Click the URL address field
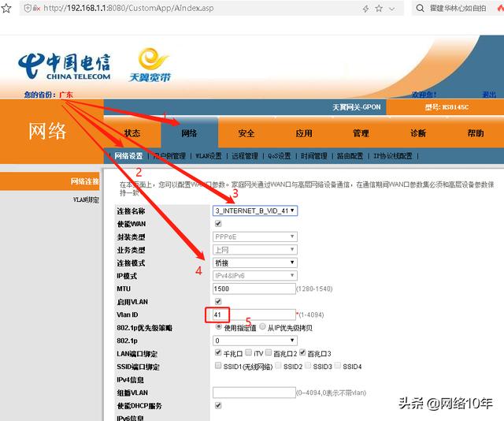Image resolution: width=504 pixels, height=421 pixels. (128, 8)
